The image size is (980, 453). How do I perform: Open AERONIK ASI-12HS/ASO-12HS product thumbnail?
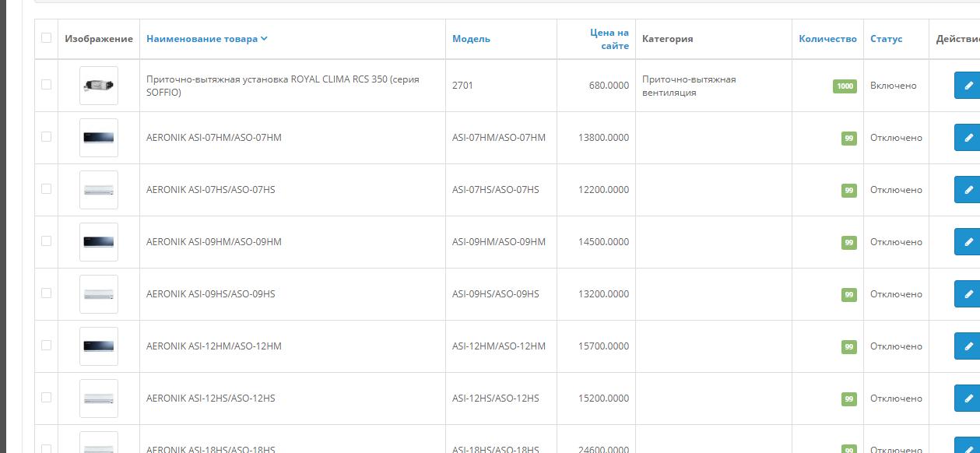click(x=99, y=399)
